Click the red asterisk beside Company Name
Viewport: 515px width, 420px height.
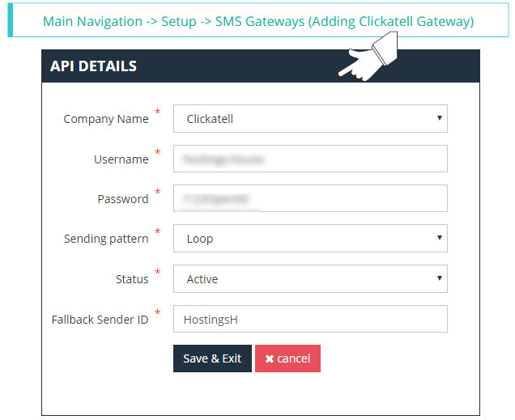[x=158, y=112]
